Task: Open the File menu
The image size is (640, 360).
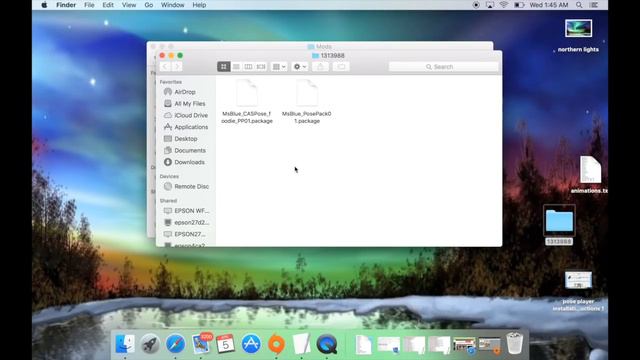Action: [89, 5]
